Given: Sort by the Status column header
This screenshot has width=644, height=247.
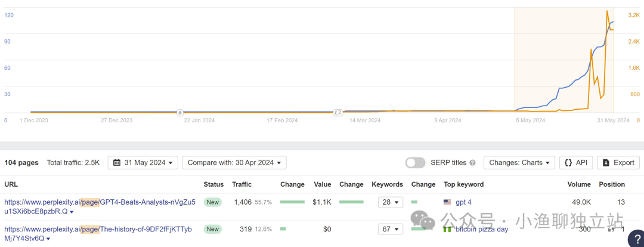Looking at the screenshot, I should 213,184.
